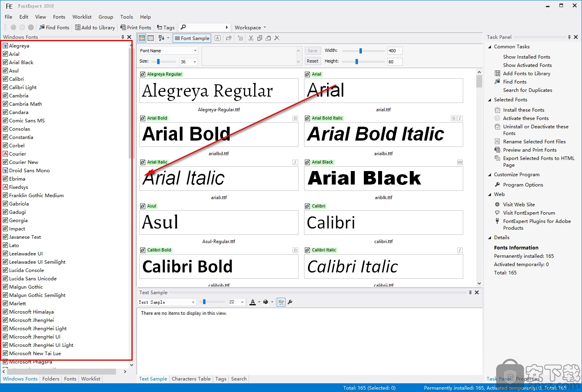Click the Width slider handle
Viewport: 582px width, 392px height.
click(x=361, y=51)
